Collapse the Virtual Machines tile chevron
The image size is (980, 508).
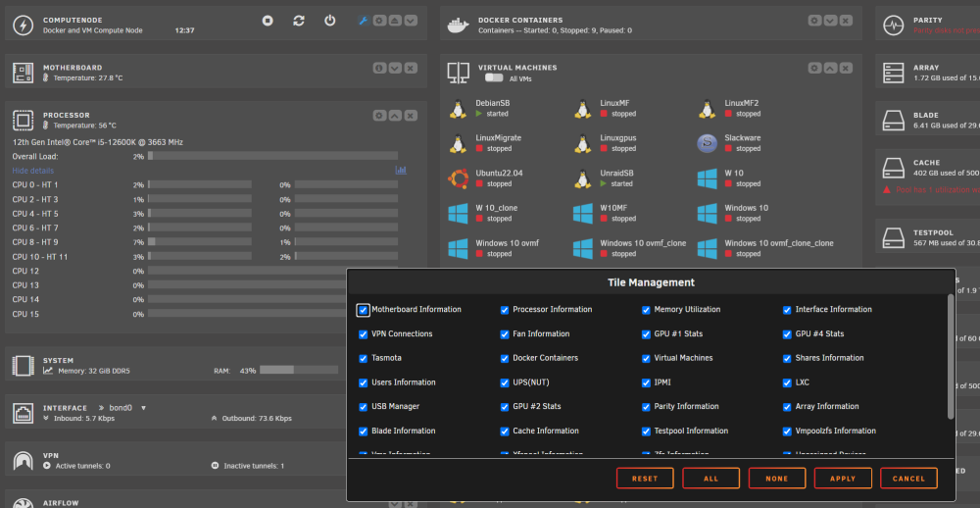point(830,68)
